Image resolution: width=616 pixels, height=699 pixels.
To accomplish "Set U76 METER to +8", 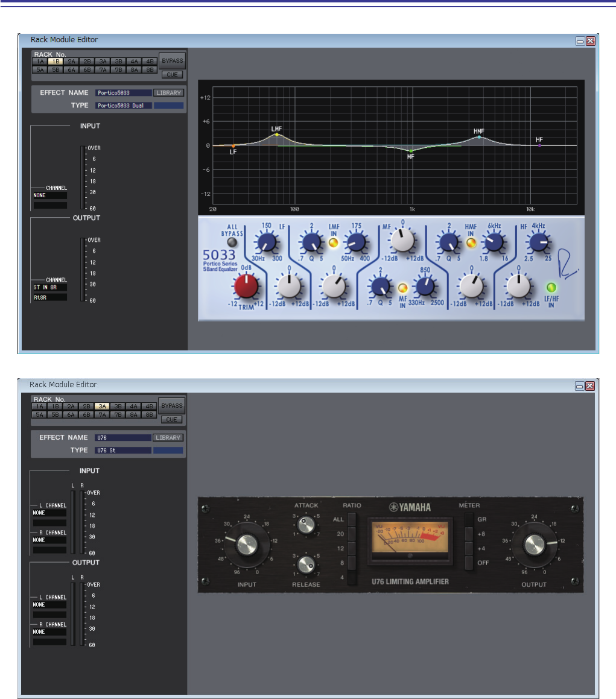I will [x=469, y=534].
